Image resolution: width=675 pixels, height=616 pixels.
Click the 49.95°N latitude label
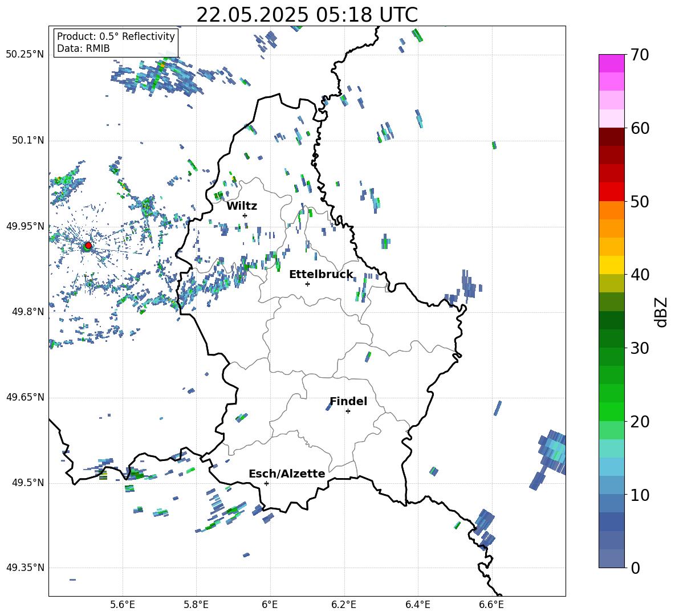coord(25,226)
